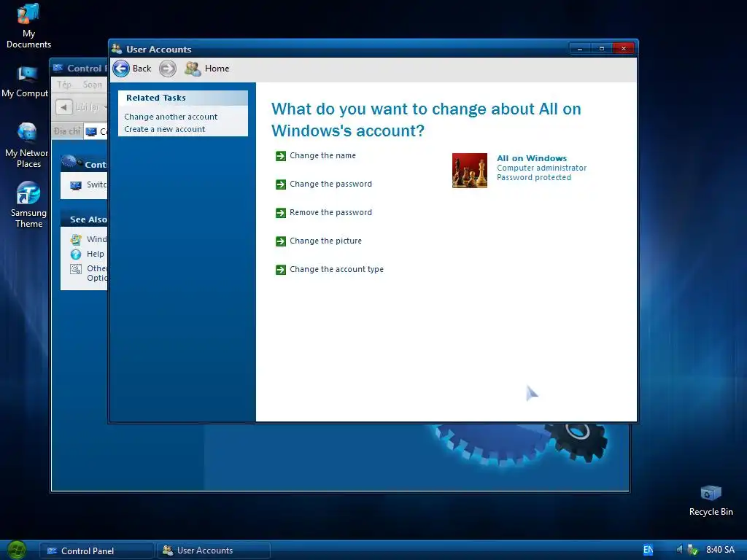Click the Home text in the toolbar

[217, 69]
